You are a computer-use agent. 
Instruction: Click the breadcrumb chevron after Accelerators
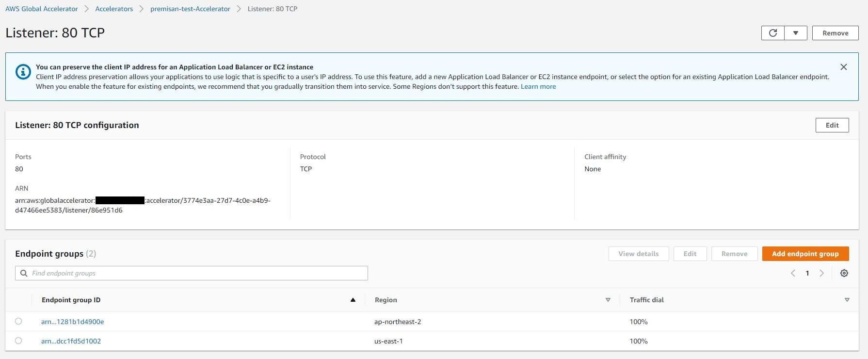142,9
